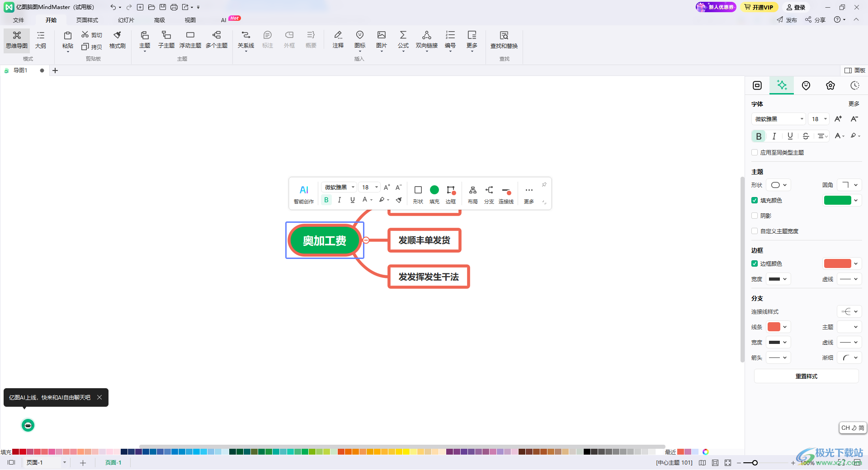868x470 pixels.
Task: Click the Cut (剪切) scissors icon
Action: 85,35
